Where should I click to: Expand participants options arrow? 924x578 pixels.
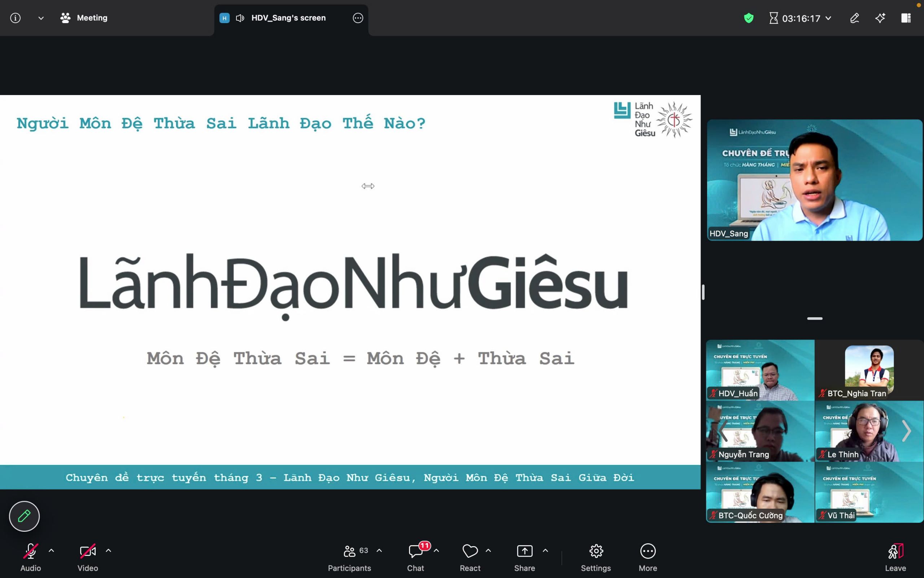379,551
